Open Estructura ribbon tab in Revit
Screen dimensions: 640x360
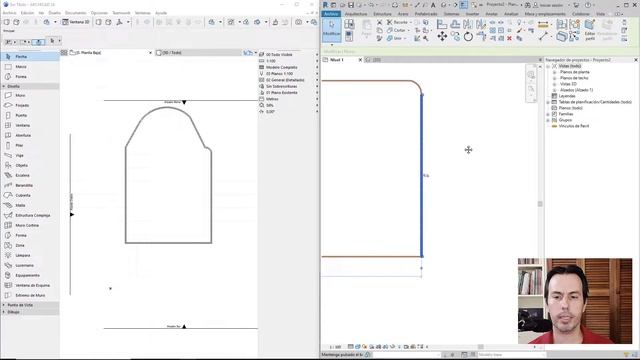click(x=382, y=14)
